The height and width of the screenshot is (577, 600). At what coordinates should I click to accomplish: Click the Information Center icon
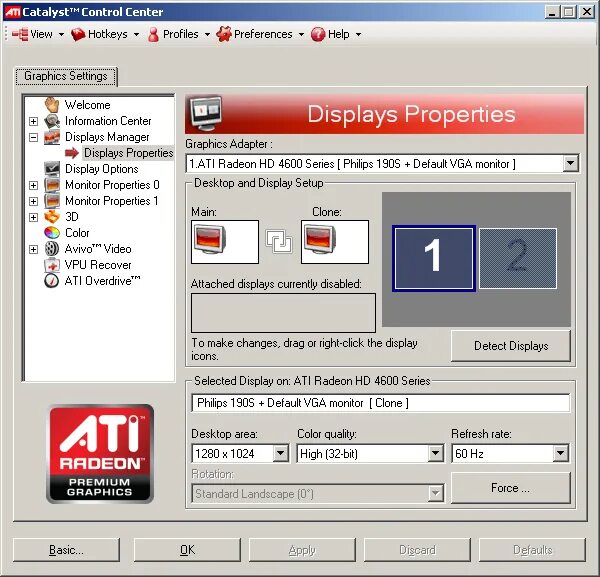(x=52, y=121)
